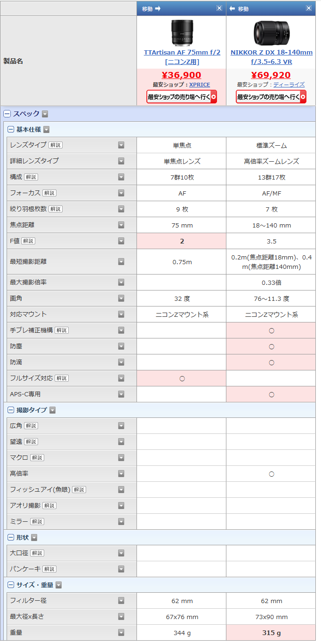Open the フィルター径 row dropdown arrow
This screenshot has height=644, width=321.
pyautogui.click(x=121, y=601)
